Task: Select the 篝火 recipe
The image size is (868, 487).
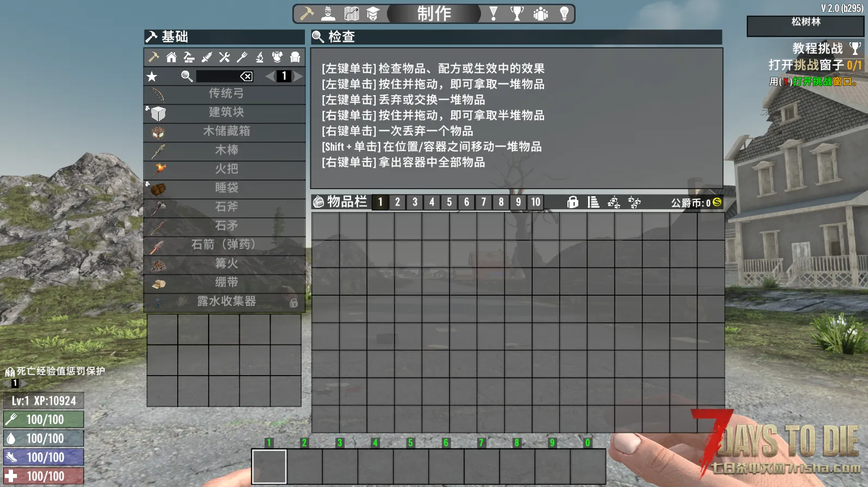Action: coord(224,264)
